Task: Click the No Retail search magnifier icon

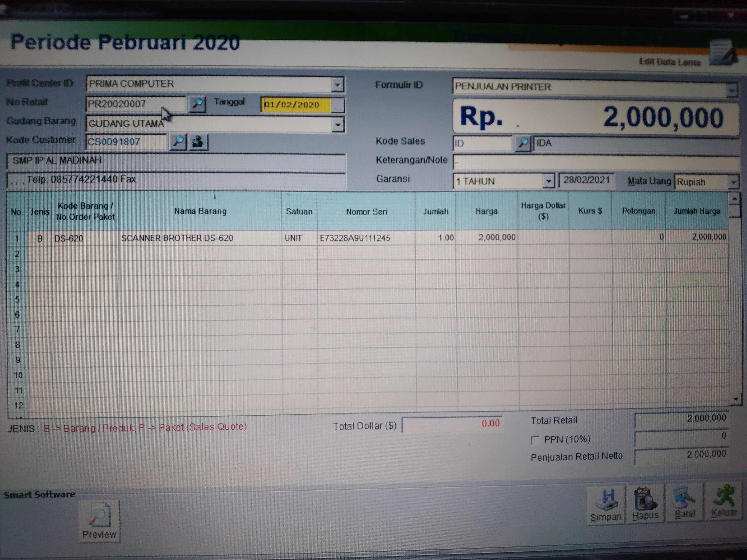Action: (x=198, y=104)
